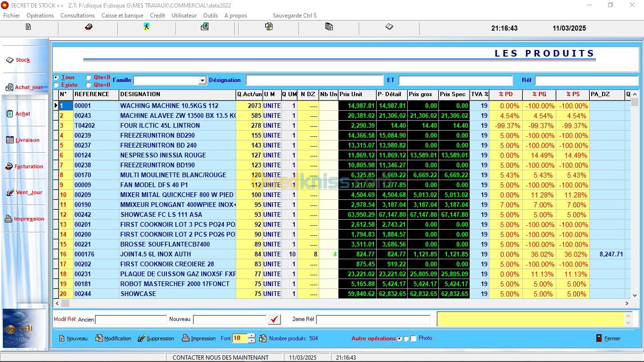Open Stock from the left sidebar

[x=23, y=60]
